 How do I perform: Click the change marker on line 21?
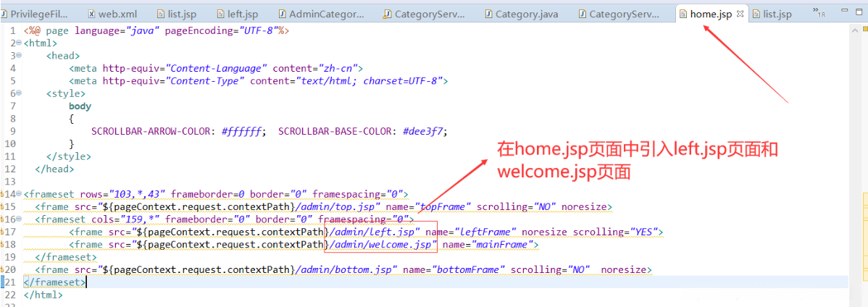tap(2, 282)
